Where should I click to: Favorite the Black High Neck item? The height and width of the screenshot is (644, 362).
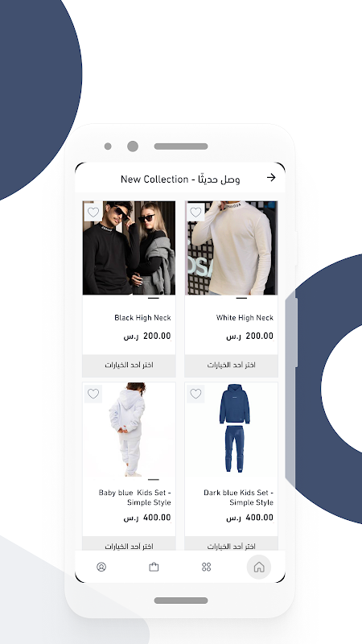click(93, 212)
